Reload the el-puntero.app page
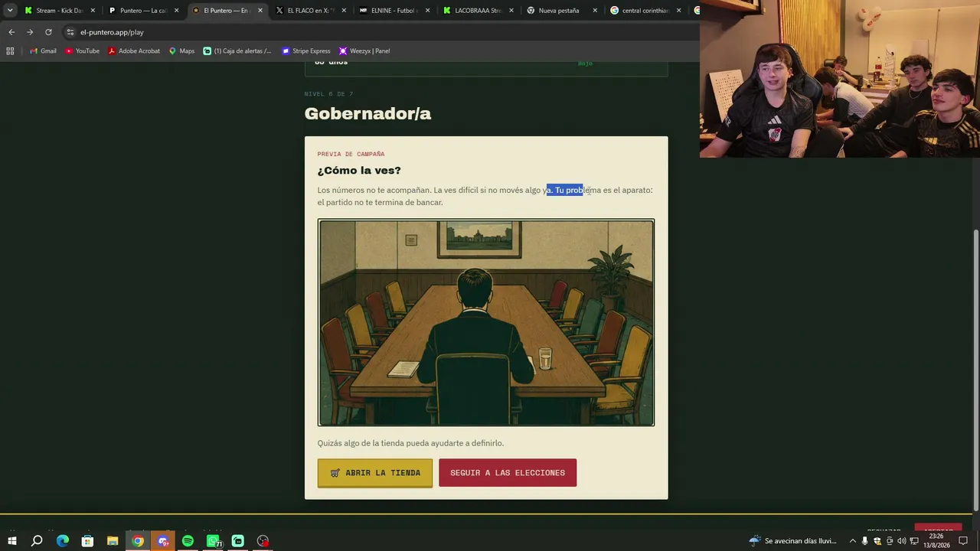 click(48, 32)
